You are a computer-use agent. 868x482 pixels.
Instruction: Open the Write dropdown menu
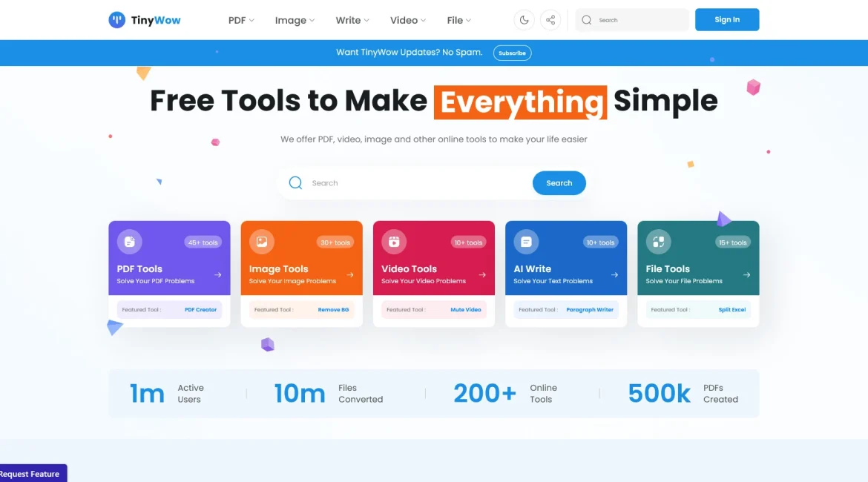[x=352, y=21]
